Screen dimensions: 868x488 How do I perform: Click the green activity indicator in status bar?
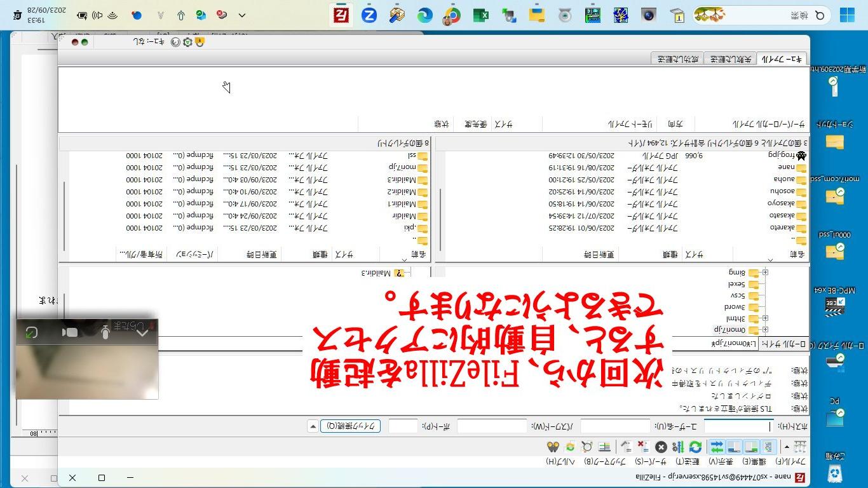pyautogui.click(x=85, y=42)
